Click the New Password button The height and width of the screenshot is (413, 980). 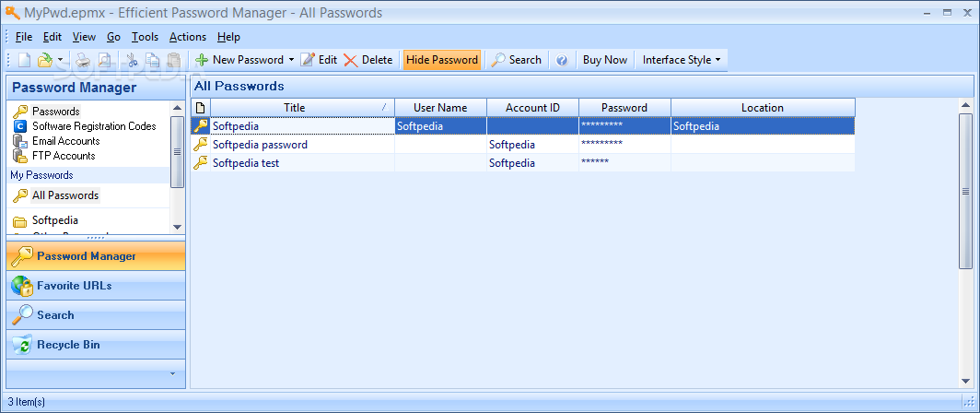[239, 60]
